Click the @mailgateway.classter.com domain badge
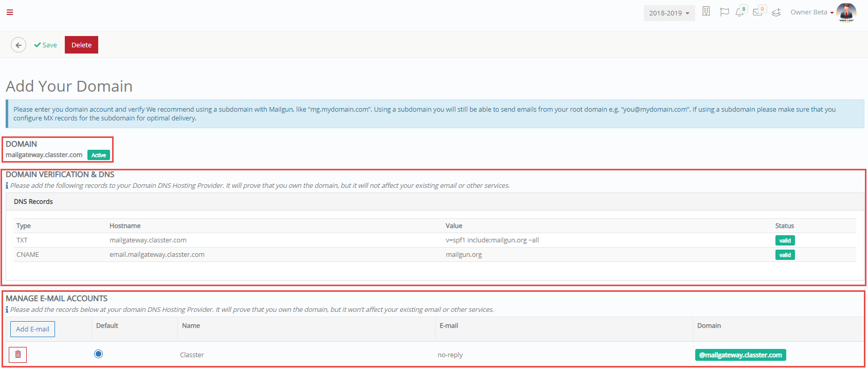The width and height of the screenshot is (868, 368). pos(740,355)
